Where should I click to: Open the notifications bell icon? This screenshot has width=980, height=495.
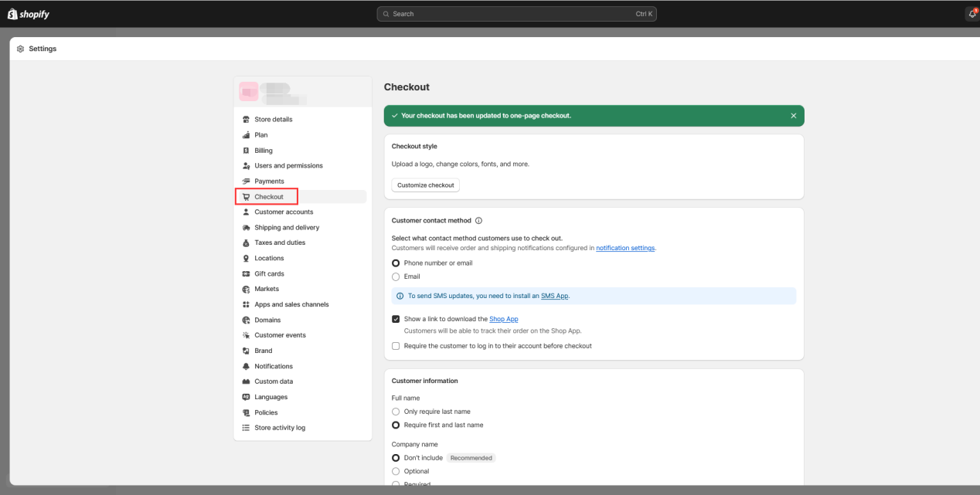971,14
